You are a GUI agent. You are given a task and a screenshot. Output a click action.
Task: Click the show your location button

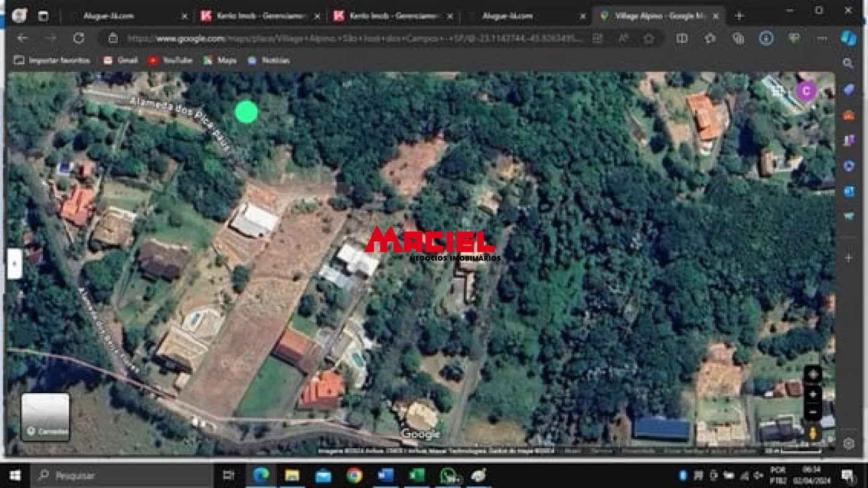tap(813, 375)
